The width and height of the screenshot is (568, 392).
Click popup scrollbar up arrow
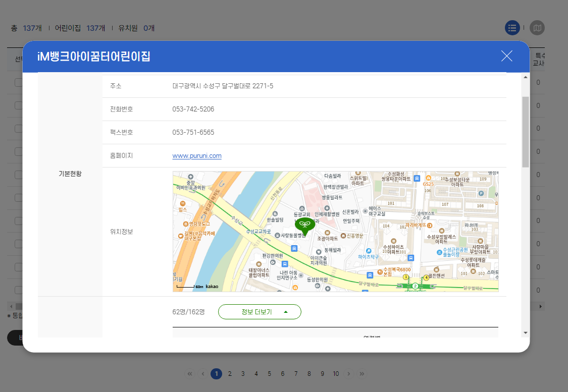click(525, 77)
